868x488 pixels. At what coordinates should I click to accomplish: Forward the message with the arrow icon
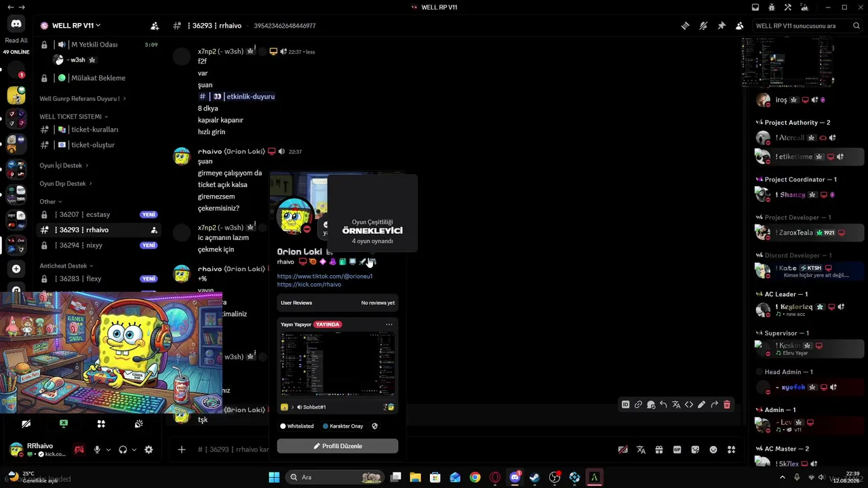click(x=715, y=405)
